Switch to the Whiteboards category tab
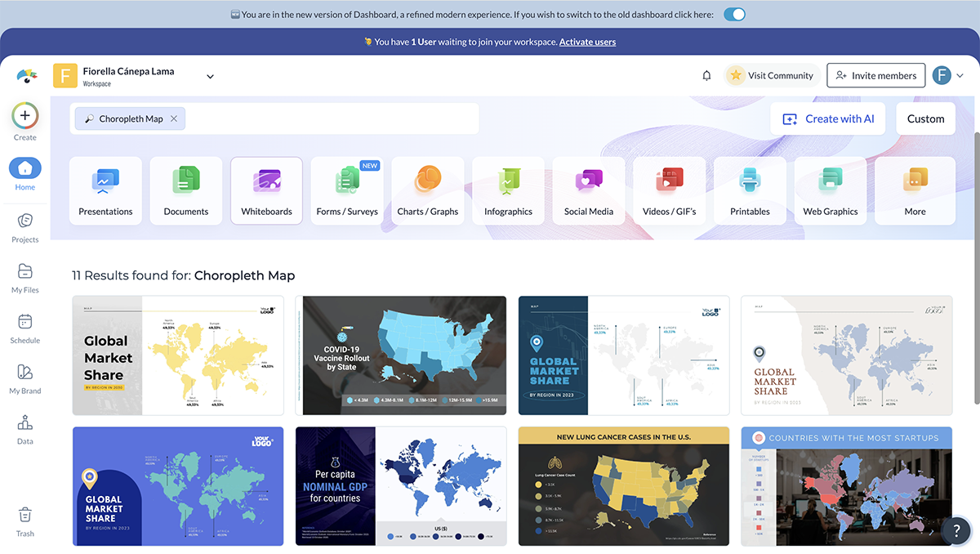This screenshot has width=980, height=554. (266, 190)
